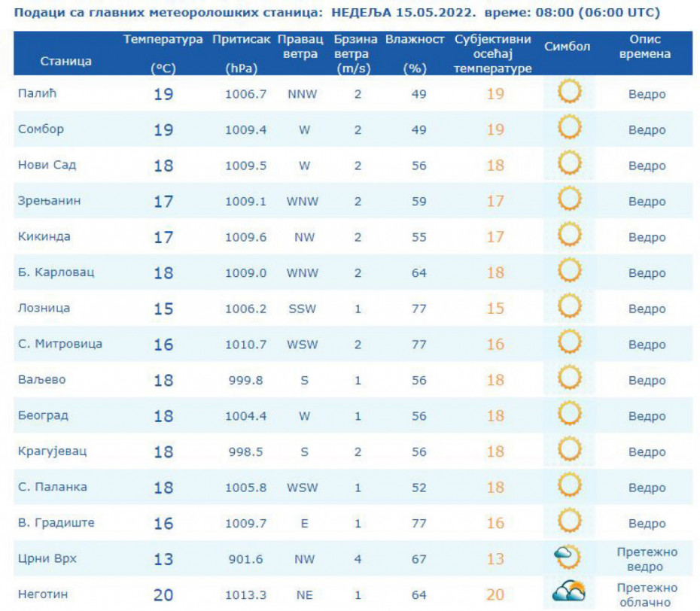Click the Симбол column header
Screen dimensions: 700x611
(x=567, y=47)
